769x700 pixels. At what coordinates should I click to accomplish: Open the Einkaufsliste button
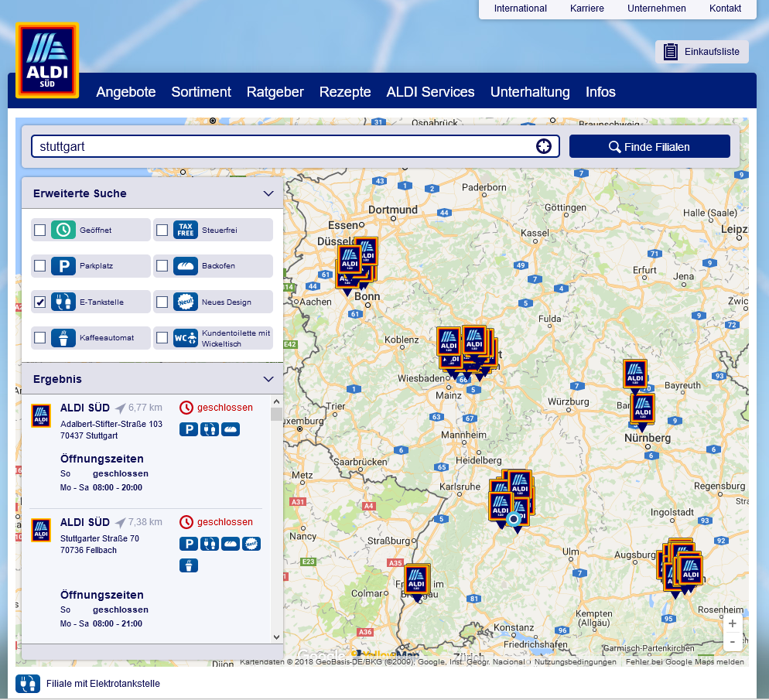(702, 52)
